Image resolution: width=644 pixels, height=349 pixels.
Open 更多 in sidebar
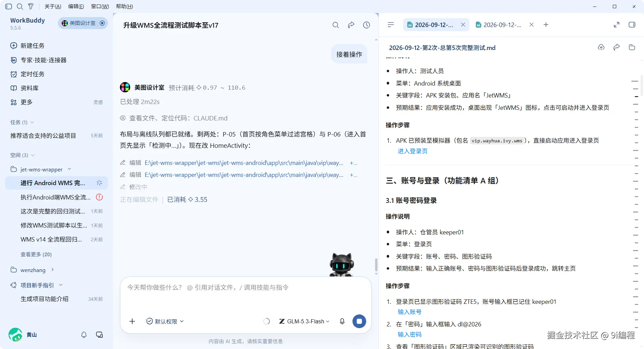pos(22,102)
